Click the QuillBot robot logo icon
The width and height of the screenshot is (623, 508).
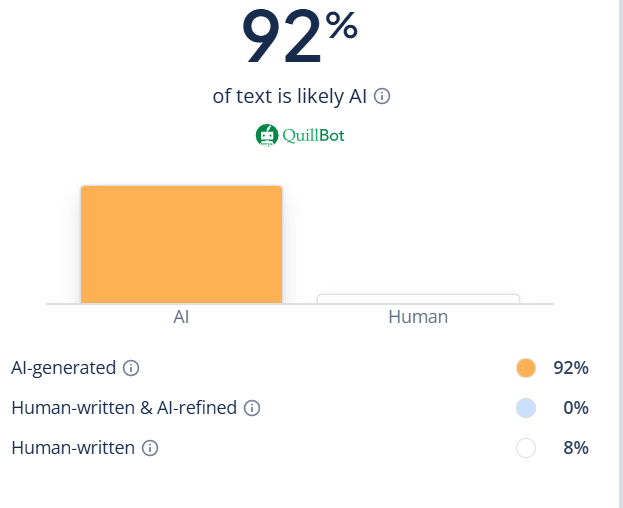[x=266, y=135]
